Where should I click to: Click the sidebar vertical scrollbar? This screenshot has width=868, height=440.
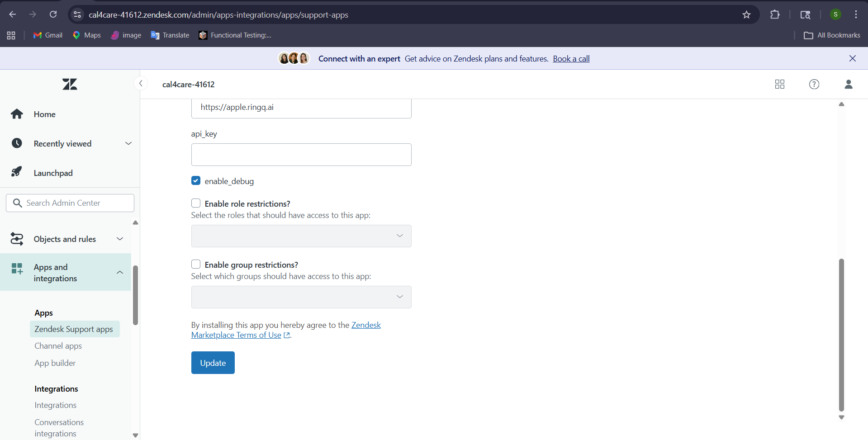click(x=135, y=295)
